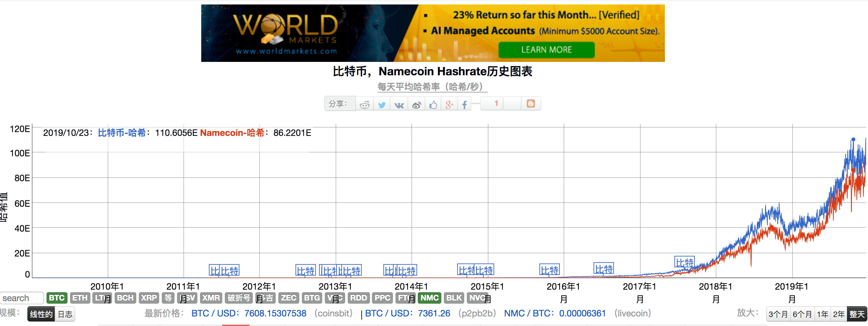The width and height of the screenshot is (868, 326).
Task: Open the NMC / BTC livecoin price link
Action: (x=555, y=313)
